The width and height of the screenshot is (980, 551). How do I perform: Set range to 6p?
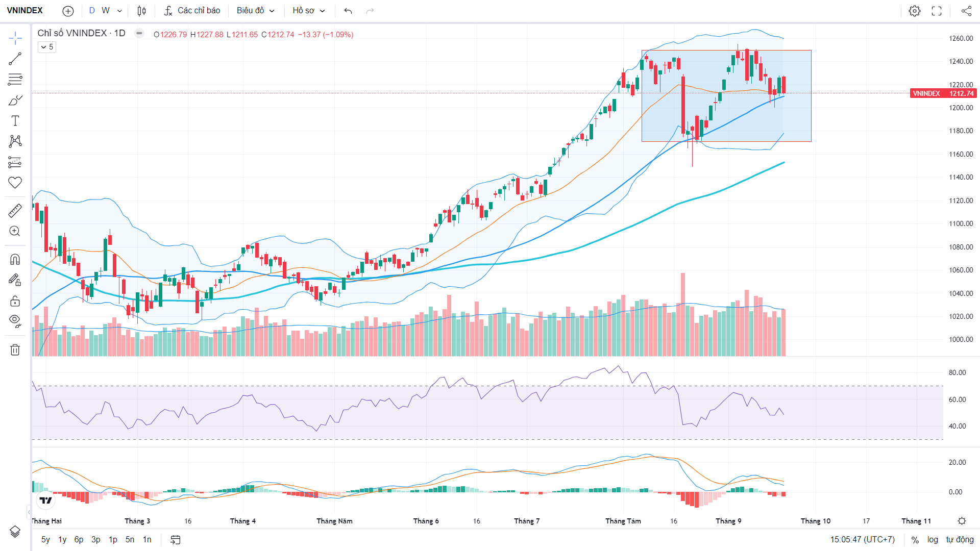tap(79, 540)
